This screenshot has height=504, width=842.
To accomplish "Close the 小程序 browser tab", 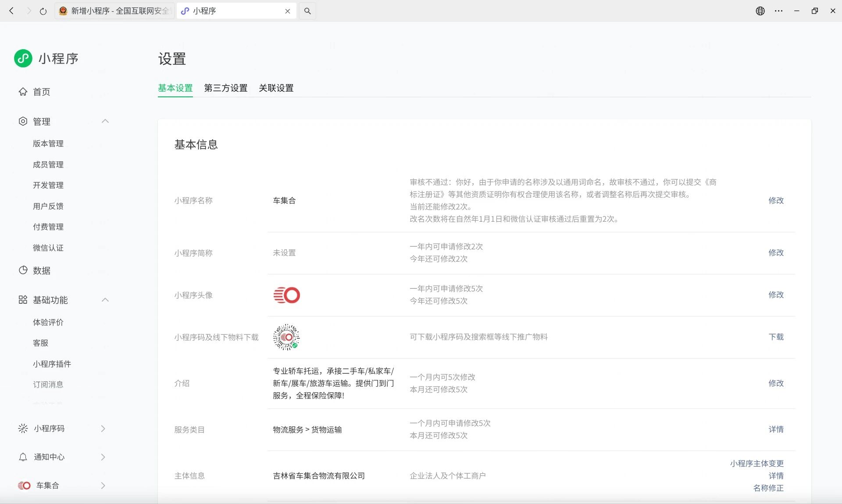I will click(288, 11).
